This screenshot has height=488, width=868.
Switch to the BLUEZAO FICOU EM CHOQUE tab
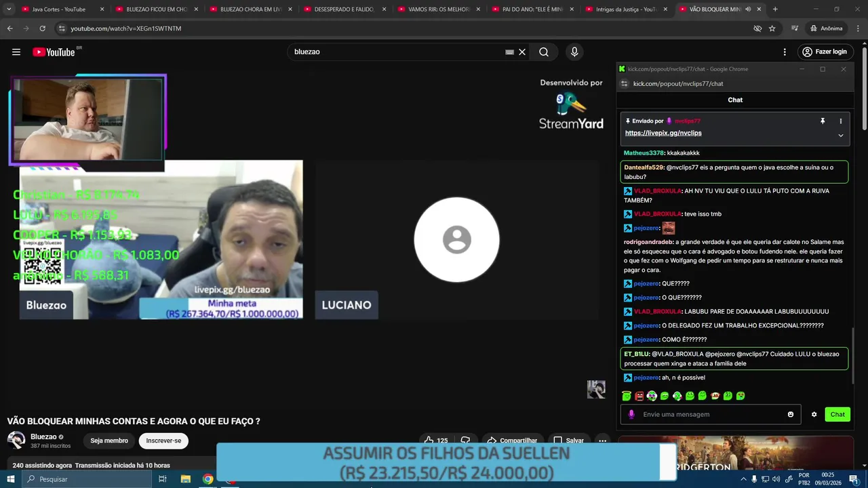[156, 9]
